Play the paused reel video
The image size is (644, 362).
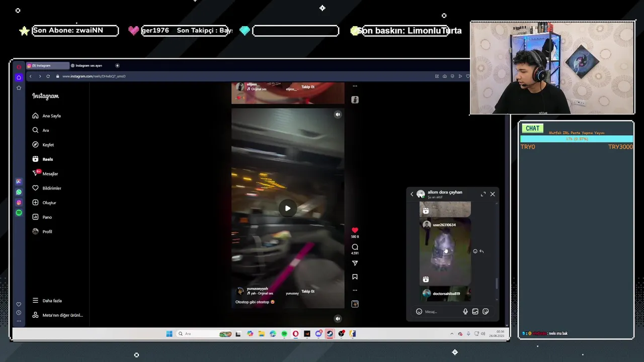click(x=288, y=208)
